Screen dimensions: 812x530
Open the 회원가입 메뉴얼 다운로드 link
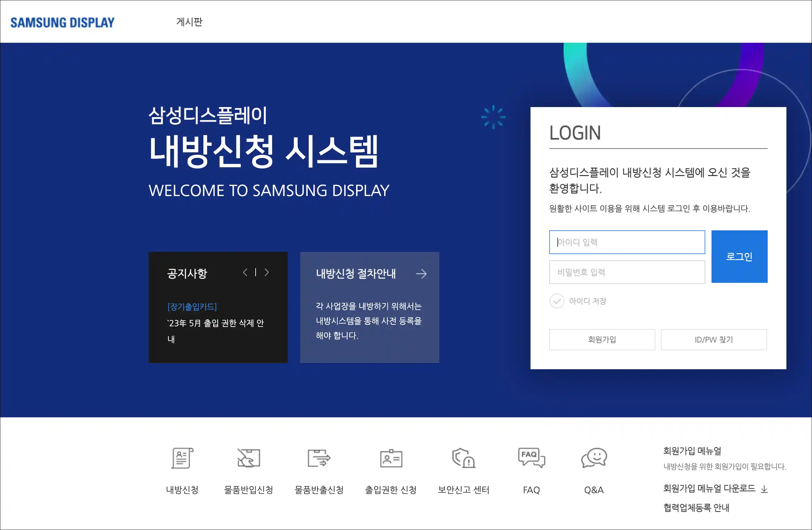pos(709,488)
